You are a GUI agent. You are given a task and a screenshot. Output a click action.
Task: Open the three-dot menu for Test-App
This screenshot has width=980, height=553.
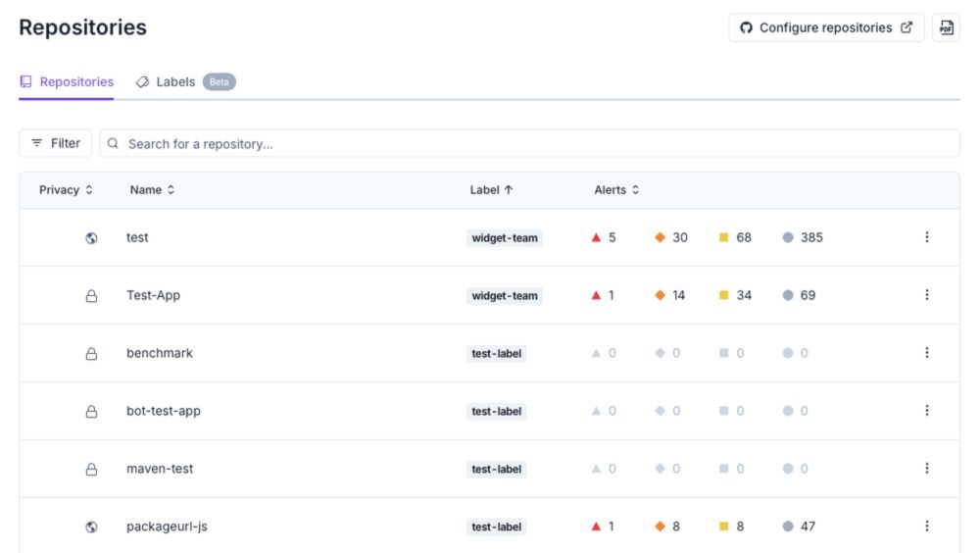click(x=926, y=295)
